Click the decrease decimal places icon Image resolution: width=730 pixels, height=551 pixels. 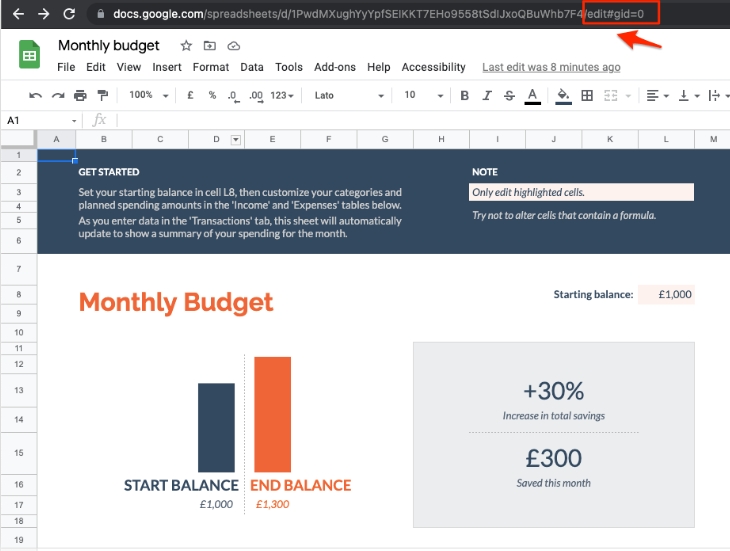pos(233,96)
